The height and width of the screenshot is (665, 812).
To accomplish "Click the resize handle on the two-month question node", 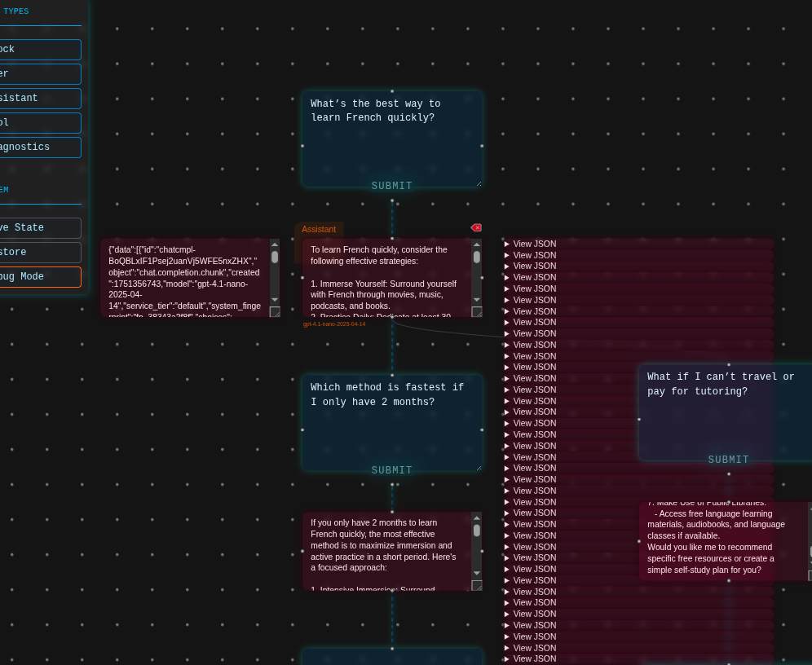I will 478,466.
